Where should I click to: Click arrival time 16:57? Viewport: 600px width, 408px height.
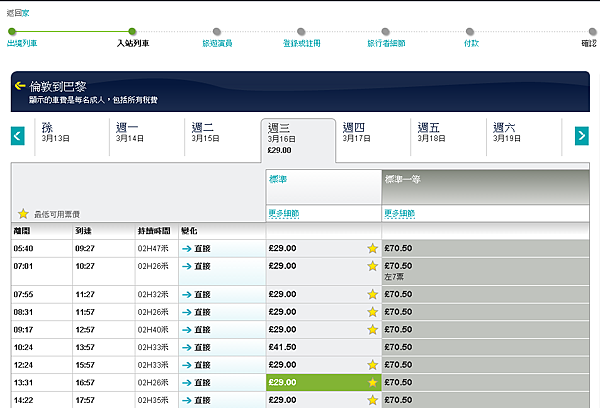click(x=85, y=383)
